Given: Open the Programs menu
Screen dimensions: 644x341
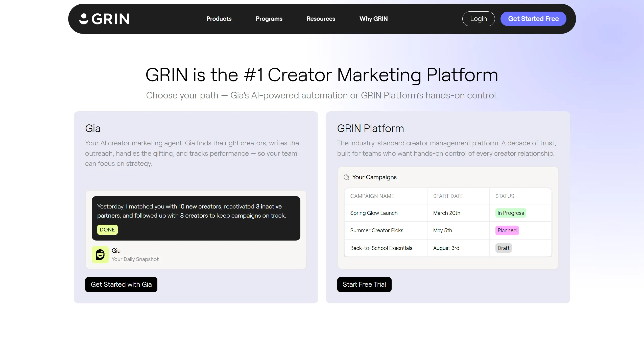Looking at the screenshot, I should pos(269,18).
